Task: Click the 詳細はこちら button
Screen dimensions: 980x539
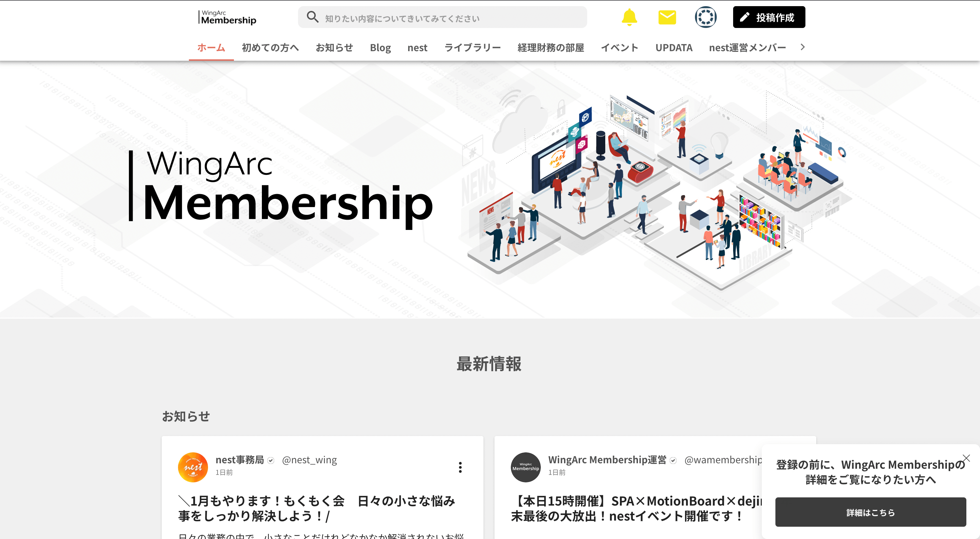Action: point(871,512)
